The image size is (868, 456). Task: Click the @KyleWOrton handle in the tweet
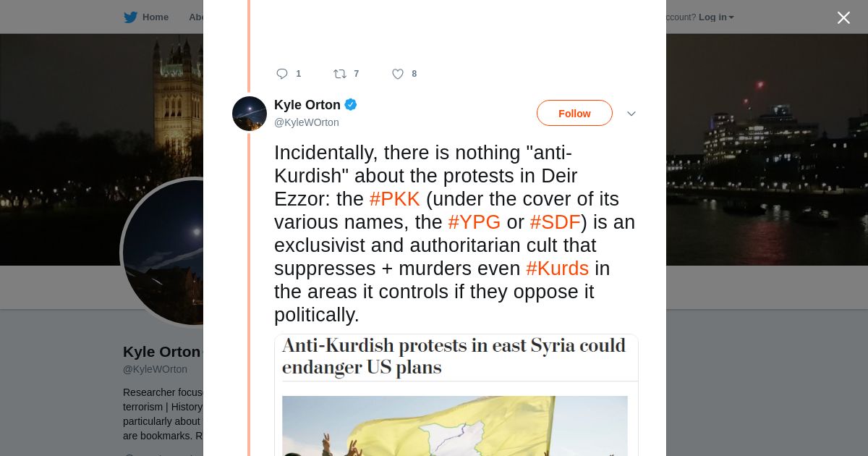coord(307,122)
